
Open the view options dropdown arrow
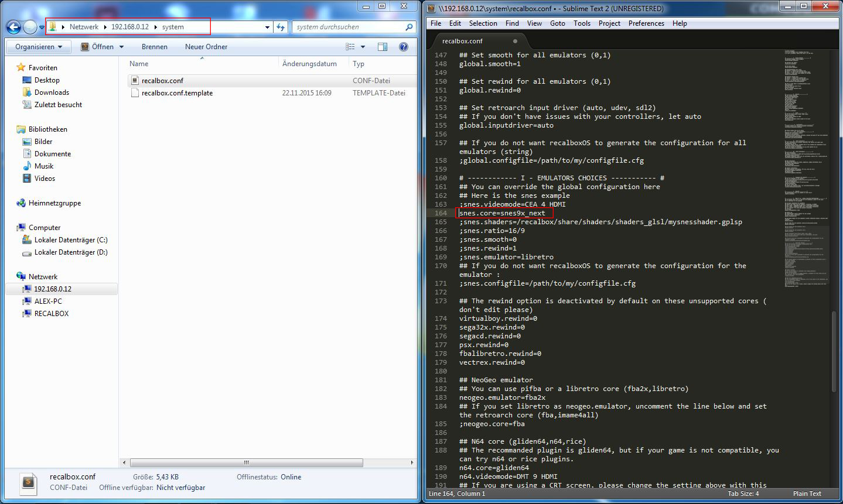click(x=363, y=47)
